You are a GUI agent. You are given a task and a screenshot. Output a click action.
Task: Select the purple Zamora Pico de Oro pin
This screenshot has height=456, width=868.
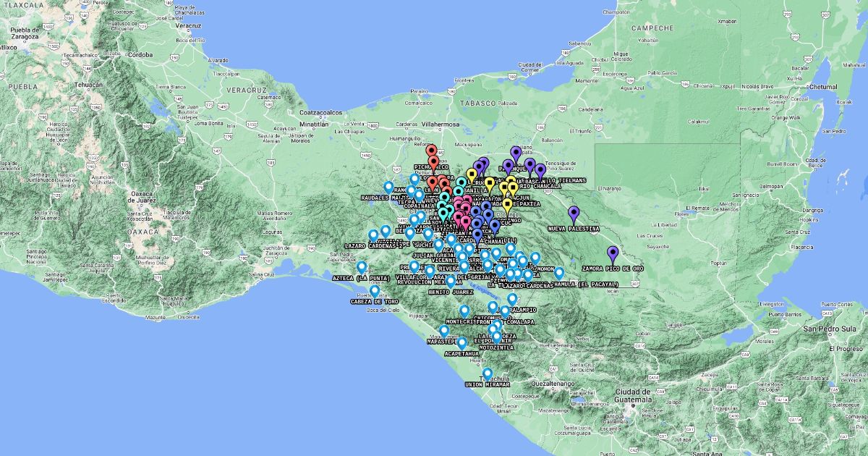[613, 254]
